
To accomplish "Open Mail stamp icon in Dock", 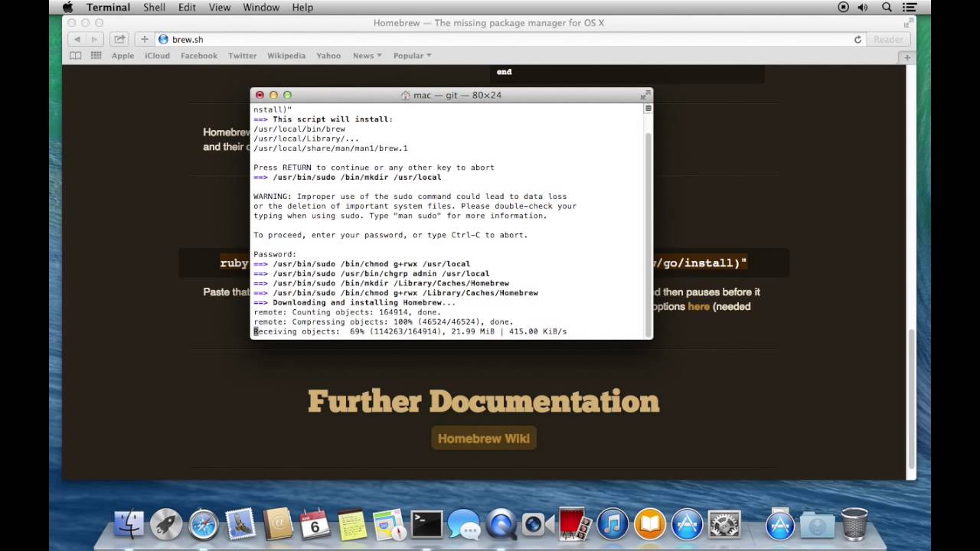I will (x=240, y=524).
